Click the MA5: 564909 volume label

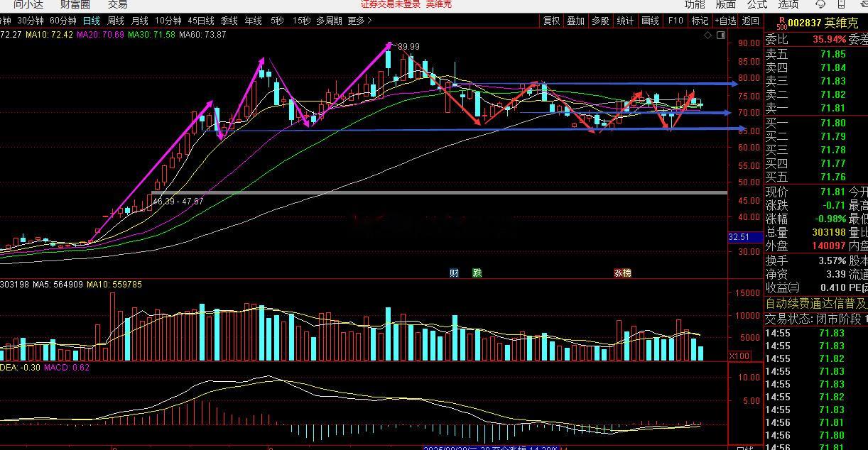[x=56, y=285]
